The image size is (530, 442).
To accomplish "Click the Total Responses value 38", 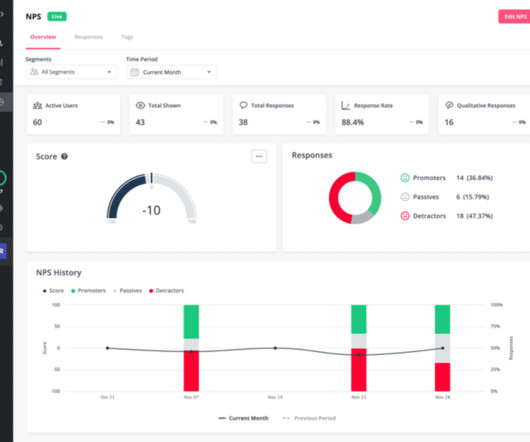I will 243,122.
